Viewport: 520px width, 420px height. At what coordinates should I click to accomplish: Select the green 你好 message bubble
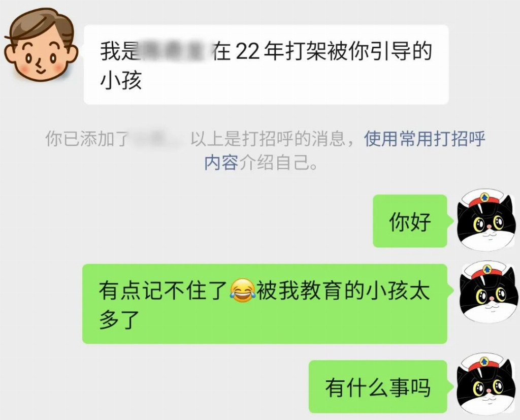tap(410, 221)
